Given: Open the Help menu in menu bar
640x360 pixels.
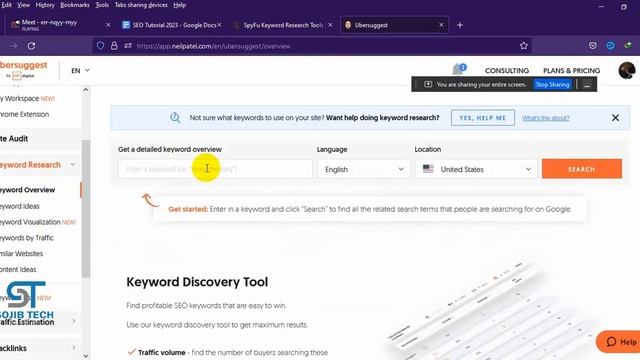Looking at the screenshot, I should point(180,5).
